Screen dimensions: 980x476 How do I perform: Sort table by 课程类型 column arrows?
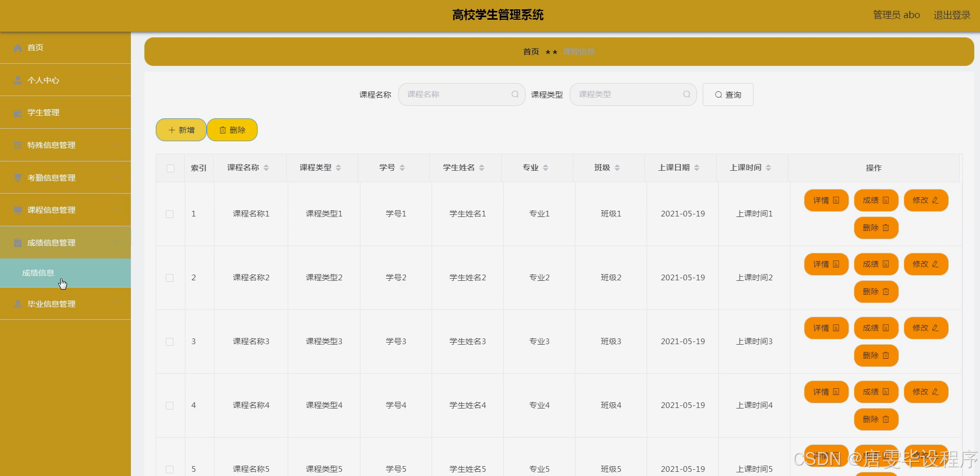coord(339,168)
